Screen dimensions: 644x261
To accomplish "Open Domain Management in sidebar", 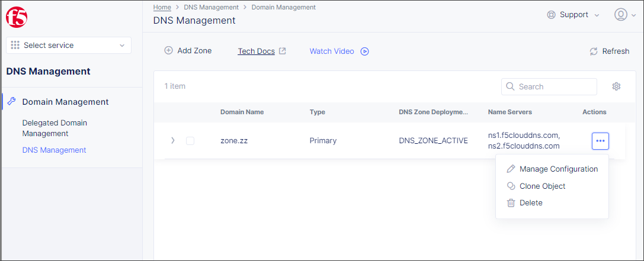I will [x=65, y=101].
